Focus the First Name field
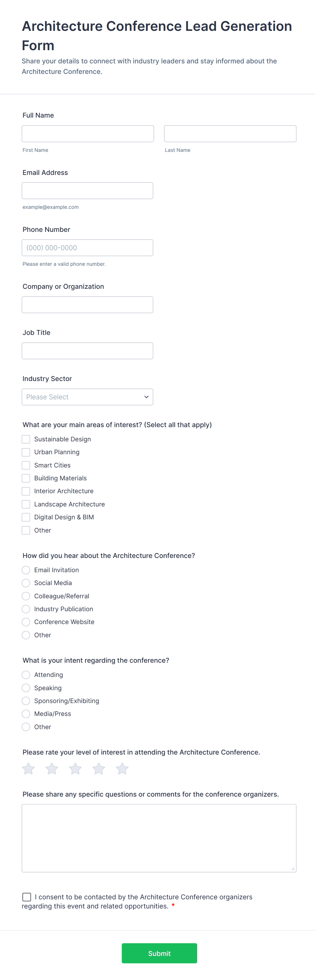Screen dimensions: 315x980 tap(88, 134)
